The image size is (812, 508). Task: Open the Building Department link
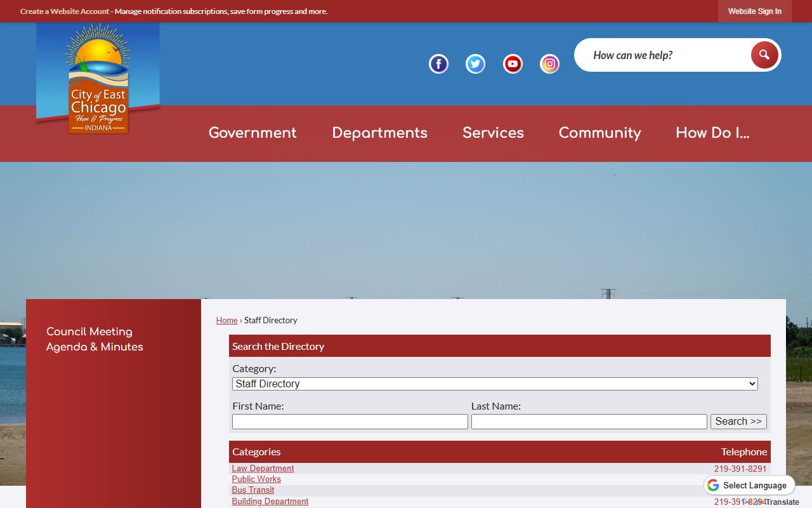pyautogui.click(x=270, y=502)
